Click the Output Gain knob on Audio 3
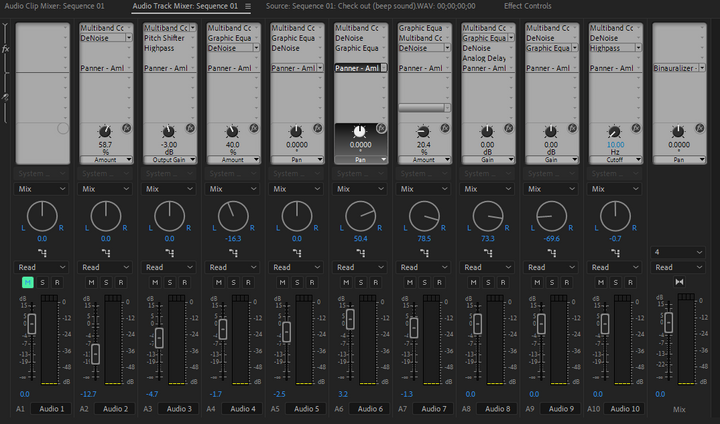The width and height of the screenshot is (720, 424). pos(169,132)
